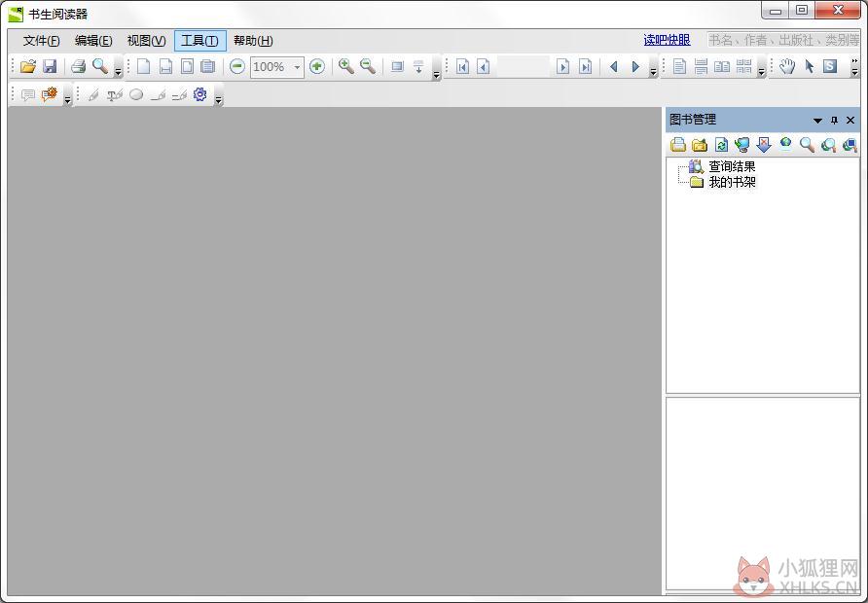The image size is (868, 603).
Task: Expand the file toolbar overflow options
Action: [x=118, y=71]
